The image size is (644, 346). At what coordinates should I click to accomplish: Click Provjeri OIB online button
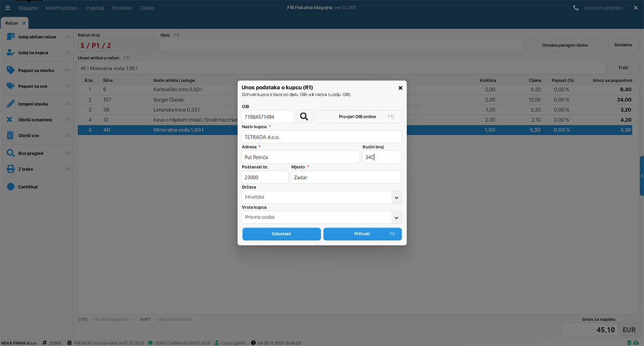coord(357,116)
